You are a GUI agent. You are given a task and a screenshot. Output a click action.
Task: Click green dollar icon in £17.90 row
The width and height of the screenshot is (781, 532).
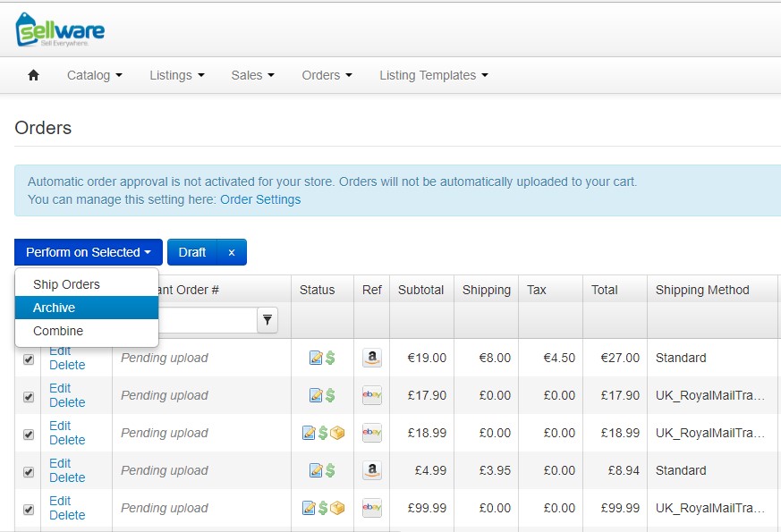pos(330,395)
